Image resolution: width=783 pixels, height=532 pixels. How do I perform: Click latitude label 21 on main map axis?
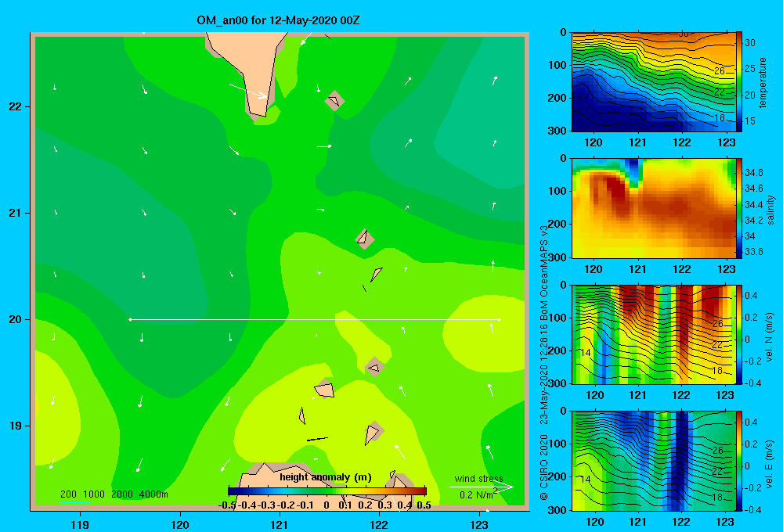click(x=15, y=213)
